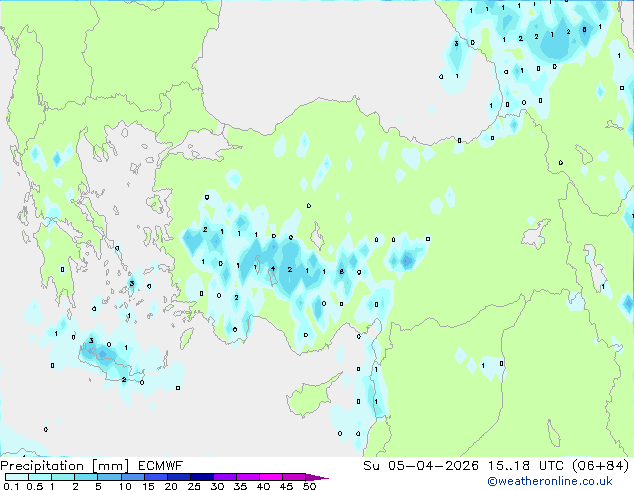
Task: Click the 0.5–1 mm legend swatch
Action: coord(40,477)
